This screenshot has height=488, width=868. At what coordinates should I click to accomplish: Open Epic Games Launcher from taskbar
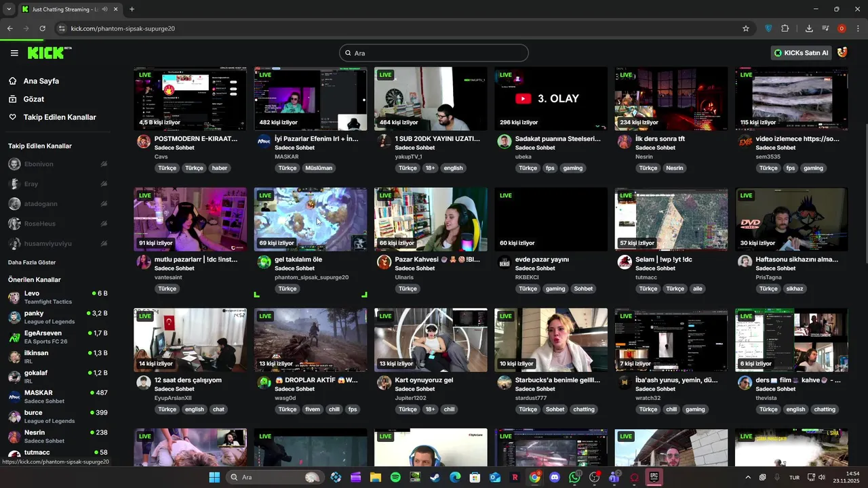654,477
